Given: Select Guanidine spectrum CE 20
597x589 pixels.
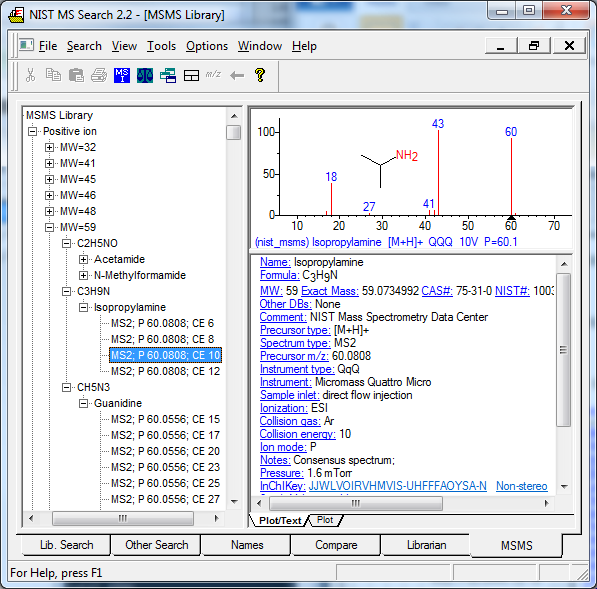Looking at the screenshot, I should (x=165, y=451).
